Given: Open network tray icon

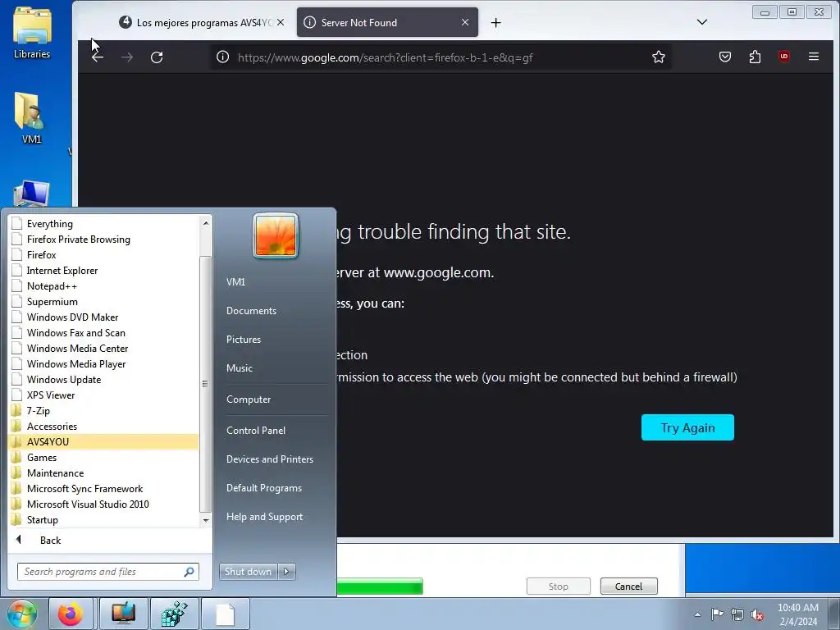Looking at the screenshot, I should (737, 614).
